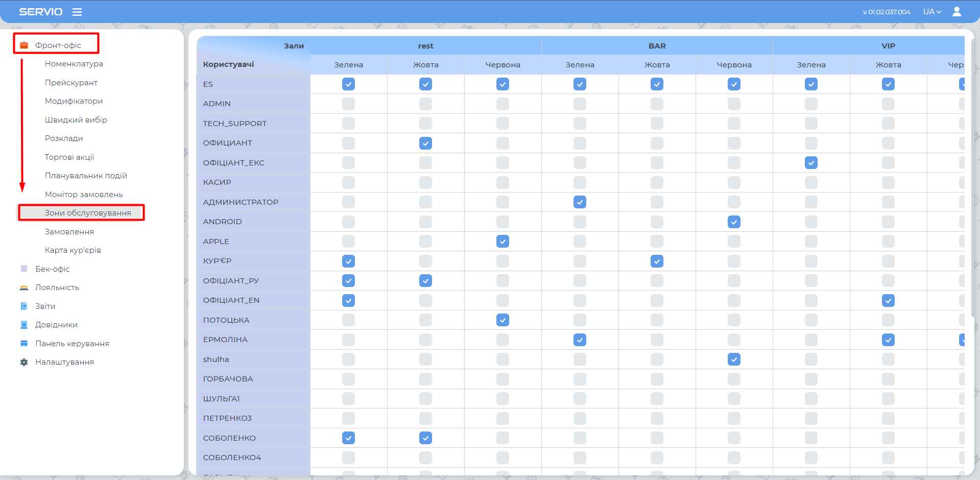Uncheck ES rest Зелена checkbox
Viewport: 980px width, 480px height.
coord(348,84)
